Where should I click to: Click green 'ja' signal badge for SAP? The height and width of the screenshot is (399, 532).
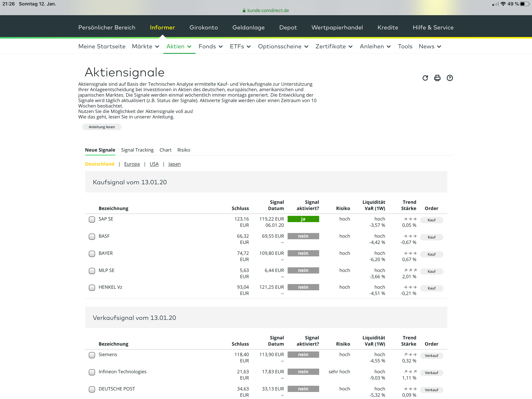coord(303,219)
